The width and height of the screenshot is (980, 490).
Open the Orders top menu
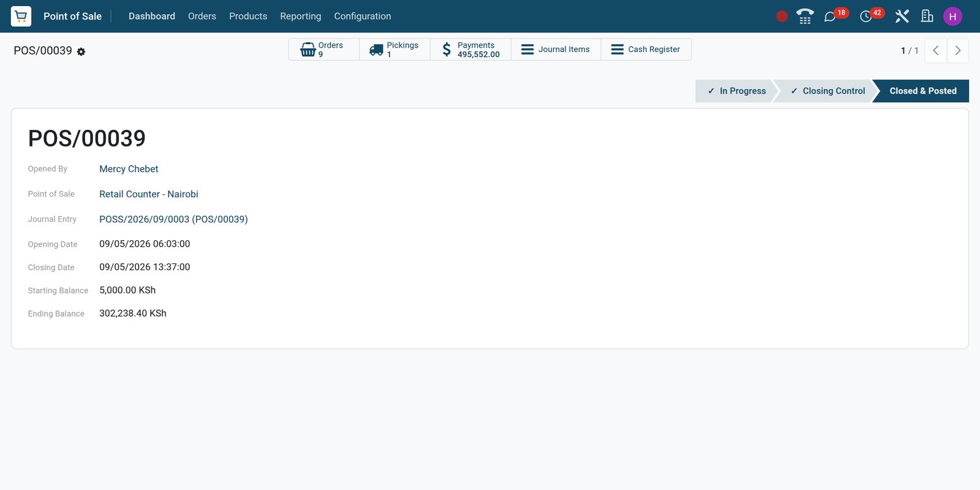point(202,17)
